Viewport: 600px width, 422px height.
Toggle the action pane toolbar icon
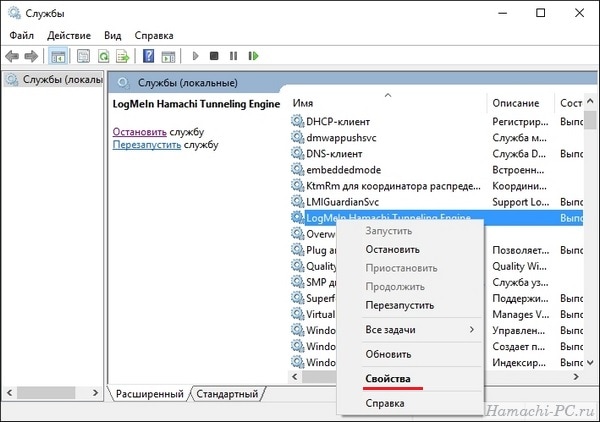coord(168,56)
